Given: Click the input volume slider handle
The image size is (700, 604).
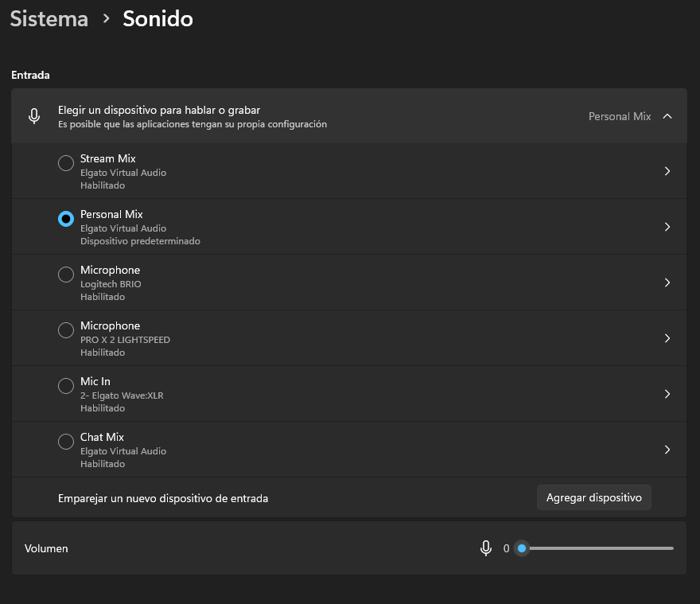Looking at the screenshot, I should [521, 548].
